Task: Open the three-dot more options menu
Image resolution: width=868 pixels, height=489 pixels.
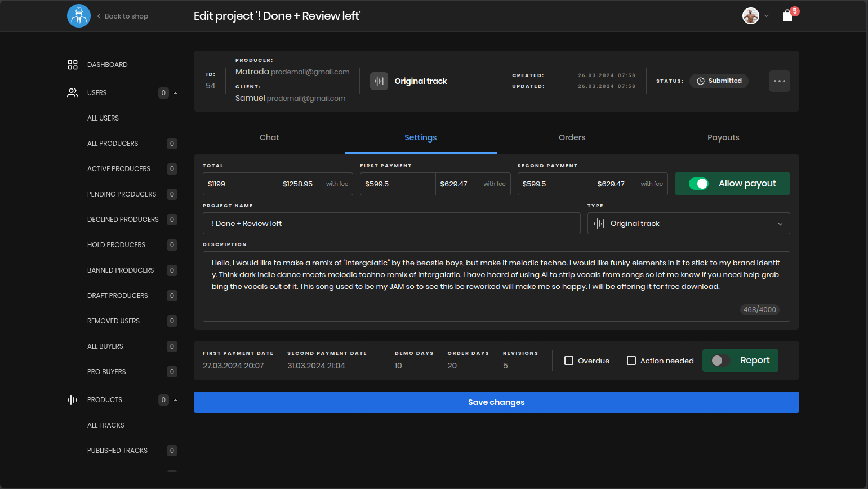Action: (780, 81)
